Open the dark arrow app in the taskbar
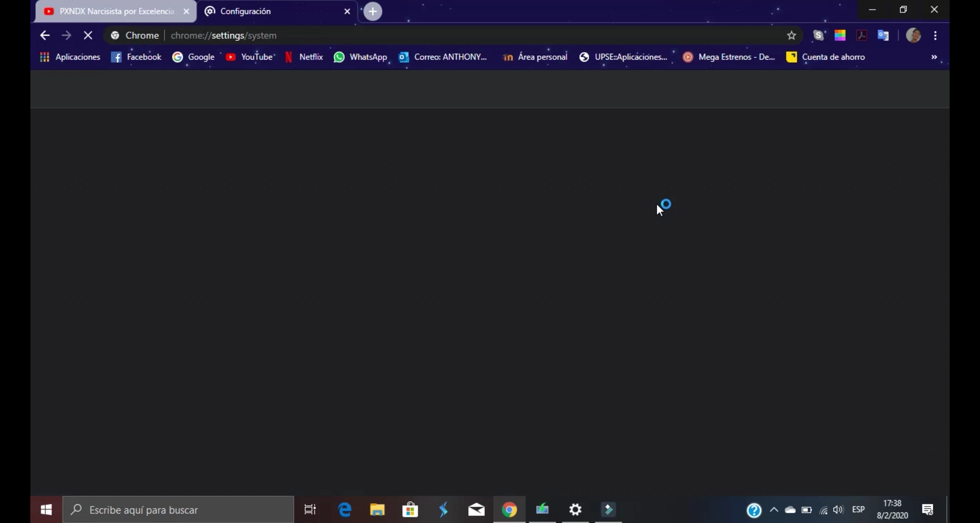Screen dimensions: 980x523 tap(608, 510)
